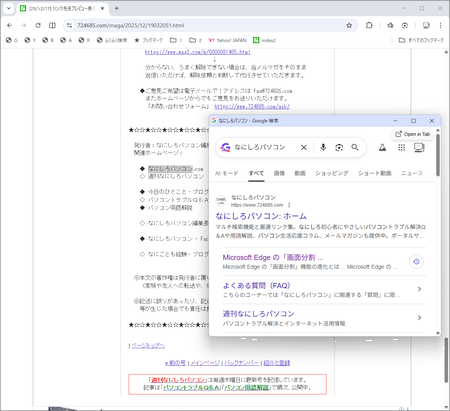Image resolution: width=450 pixels, height=411 pixels.
Task: Open the メインページ link
Action: pos(205,363)
